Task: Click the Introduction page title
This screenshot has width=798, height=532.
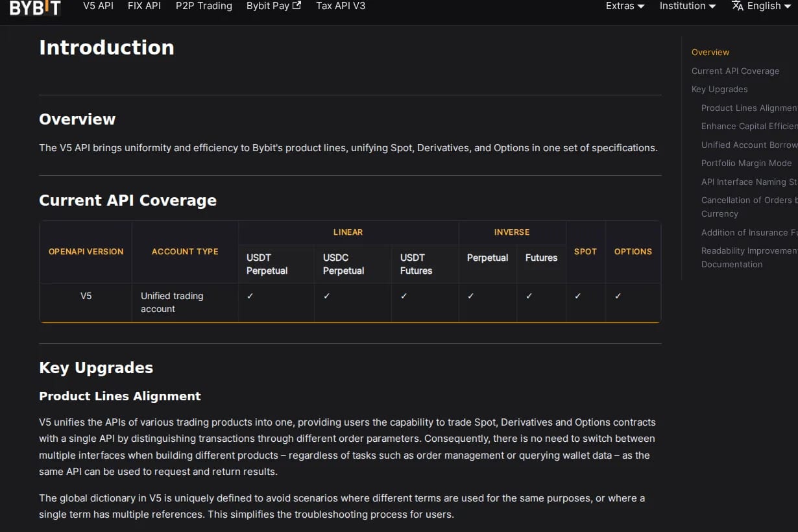Action: click(x=106, y=47)
